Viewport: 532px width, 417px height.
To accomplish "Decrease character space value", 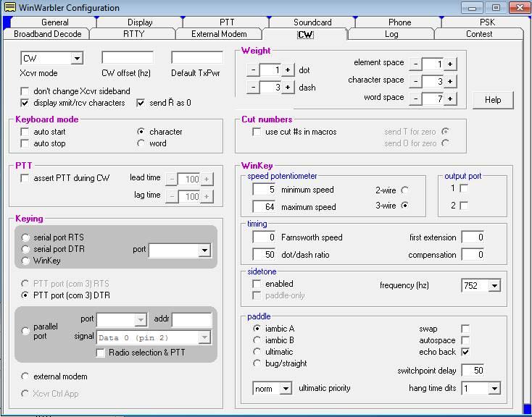I will pyautogui.click(x=415, y=81).
